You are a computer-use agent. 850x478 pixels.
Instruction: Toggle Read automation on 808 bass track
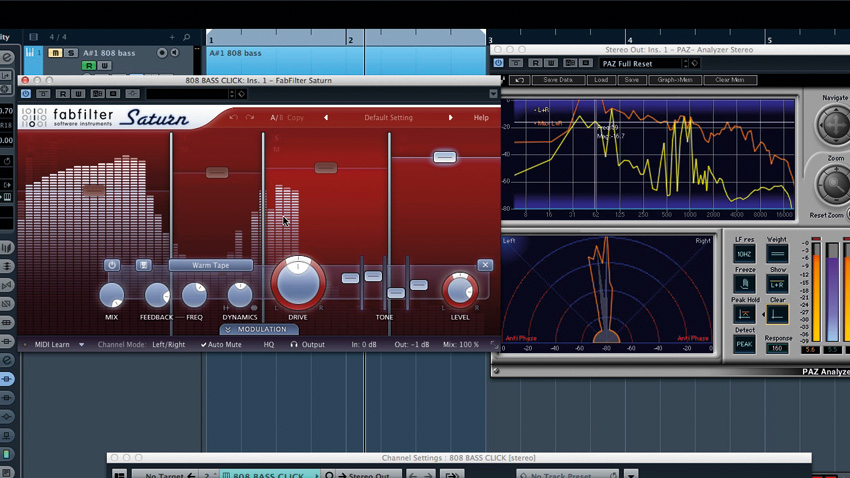88,66
